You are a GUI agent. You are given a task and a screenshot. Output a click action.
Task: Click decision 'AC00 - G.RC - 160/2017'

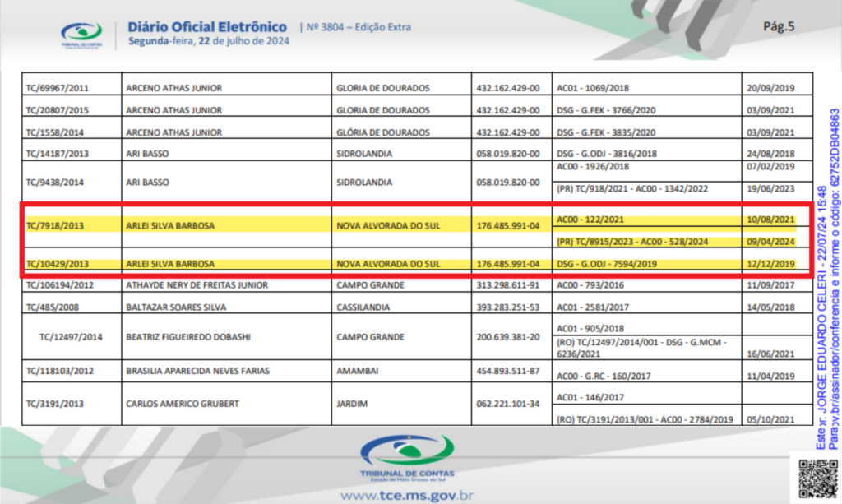(x=604, y=377)
